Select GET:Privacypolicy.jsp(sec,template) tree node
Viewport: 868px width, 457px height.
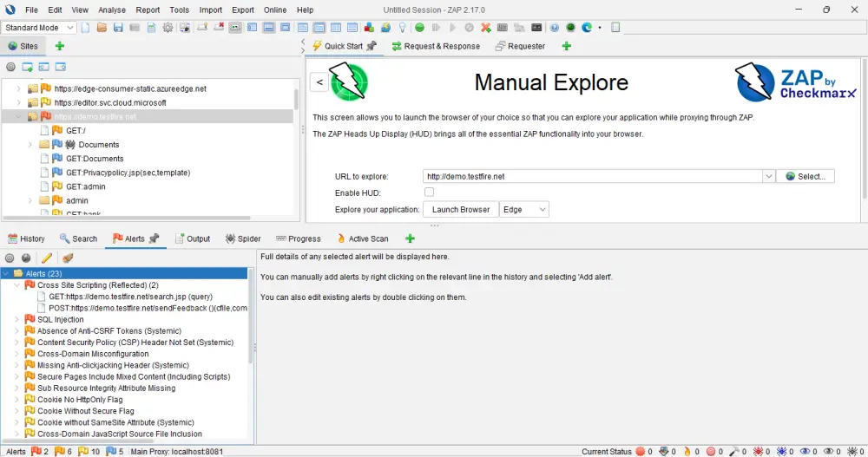pyautogui.click(x=128, y=173)
